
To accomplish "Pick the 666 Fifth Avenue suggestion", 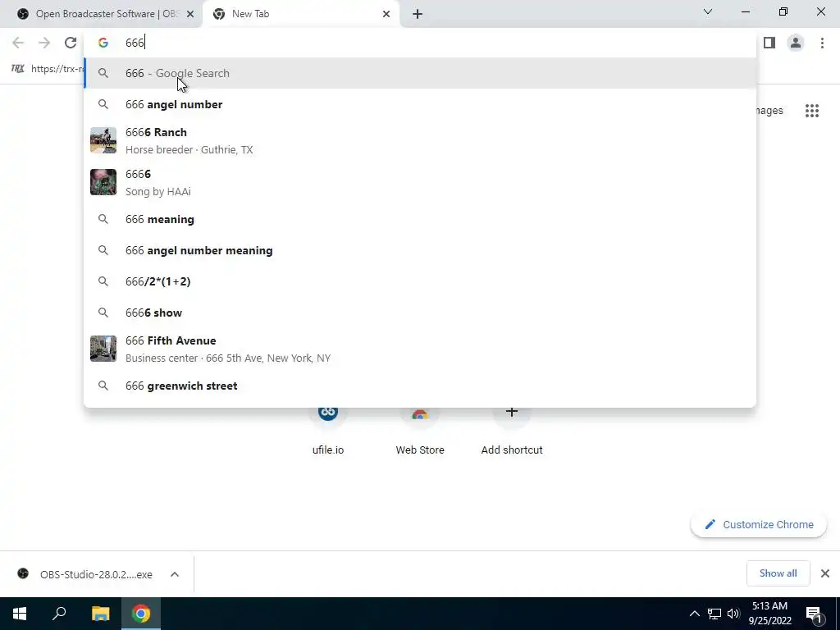I will (420, 349).
